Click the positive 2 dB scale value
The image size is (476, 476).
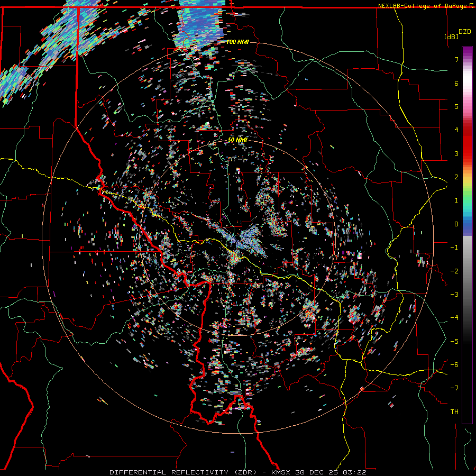click(x=456, y=177)
